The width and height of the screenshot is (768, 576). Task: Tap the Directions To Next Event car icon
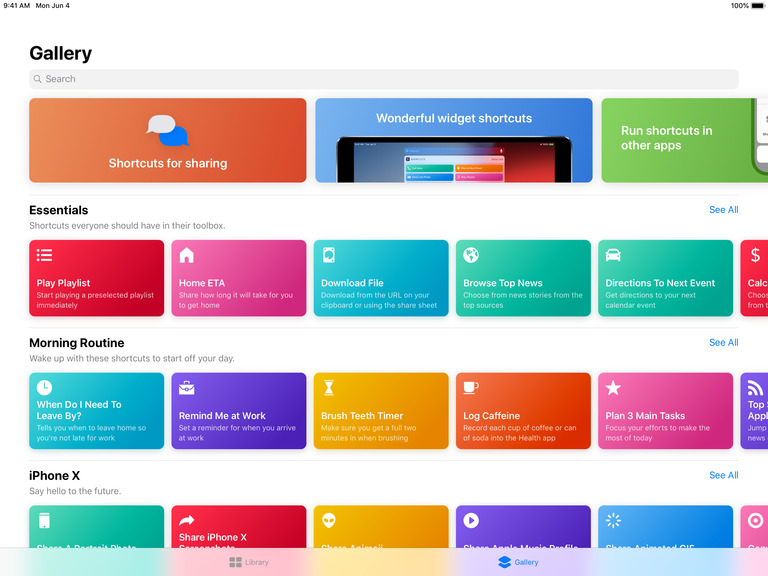613,255
